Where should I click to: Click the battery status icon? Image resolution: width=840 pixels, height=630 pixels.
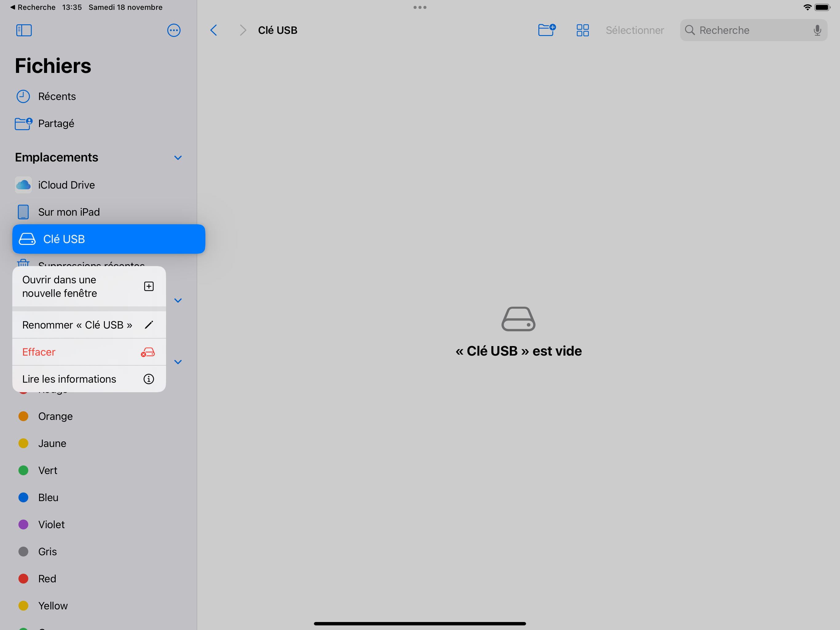point(822,7)
